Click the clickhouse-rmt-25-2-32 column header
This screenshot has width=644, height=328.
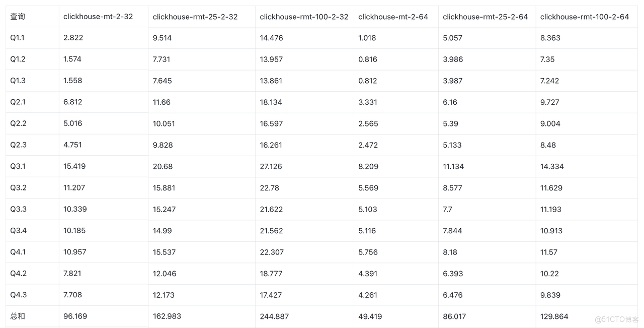[195, 17]
